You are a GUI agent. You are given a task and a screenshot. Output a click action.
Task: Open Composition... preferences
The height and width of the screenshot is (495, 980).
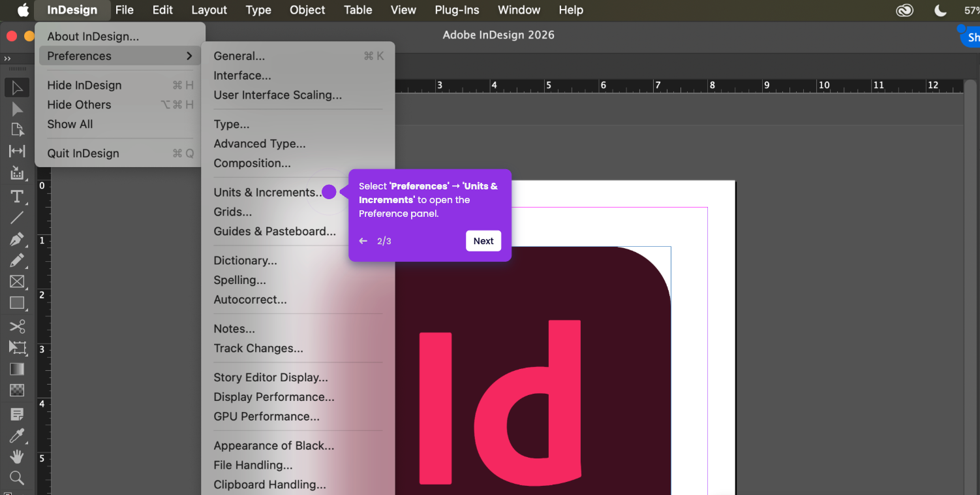click(x=298, y=163)
